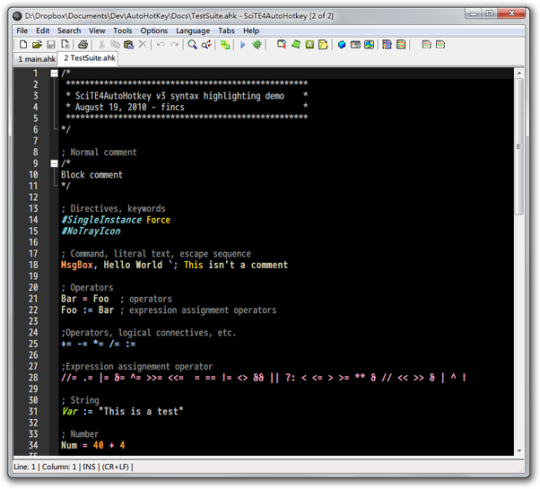Image resolution: width=540 pixels, height=489 pixels.
Task: Click line number 18 in the margin
Action: [33, 265]
